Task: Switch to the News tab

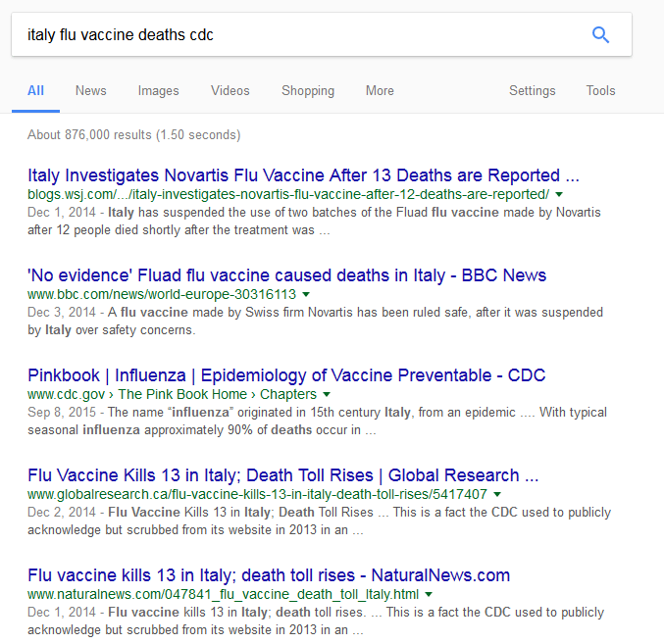Action: [x=90, y=91]
